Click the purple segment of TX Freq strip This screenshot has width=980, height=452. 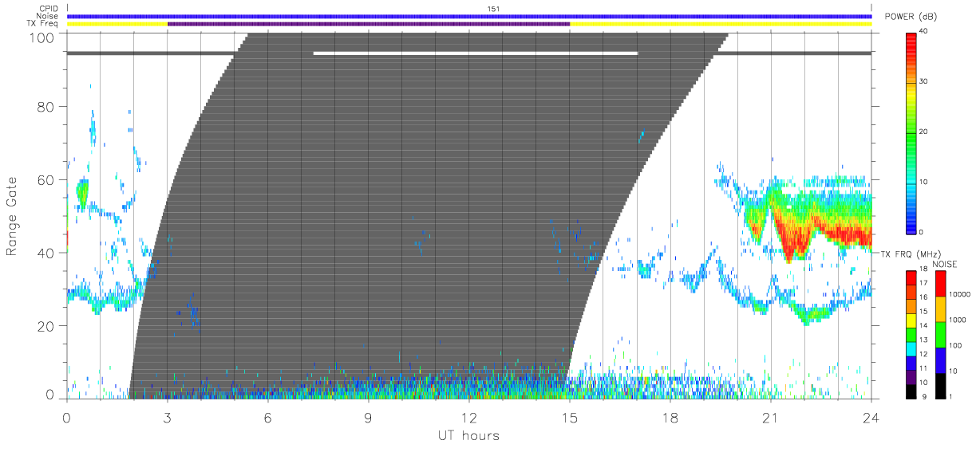pos(369,24)
